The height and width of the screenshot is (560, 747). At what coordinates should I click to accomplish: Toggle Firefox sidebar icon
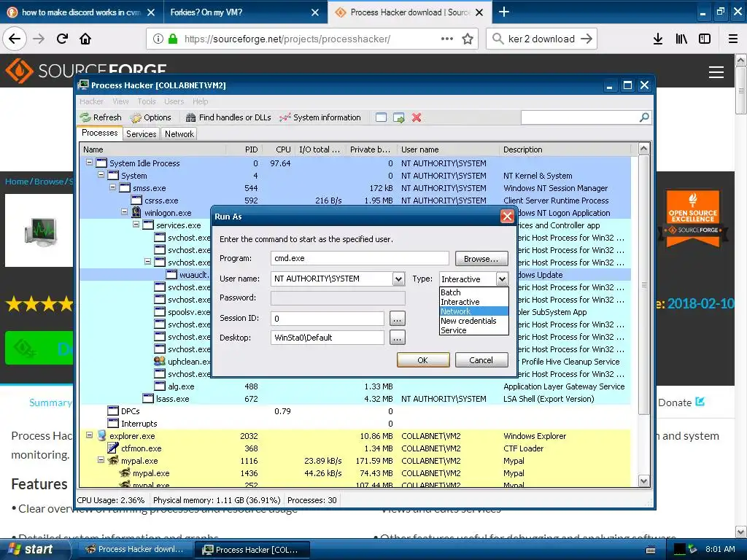pyautogui.click(x=705, y=39)
